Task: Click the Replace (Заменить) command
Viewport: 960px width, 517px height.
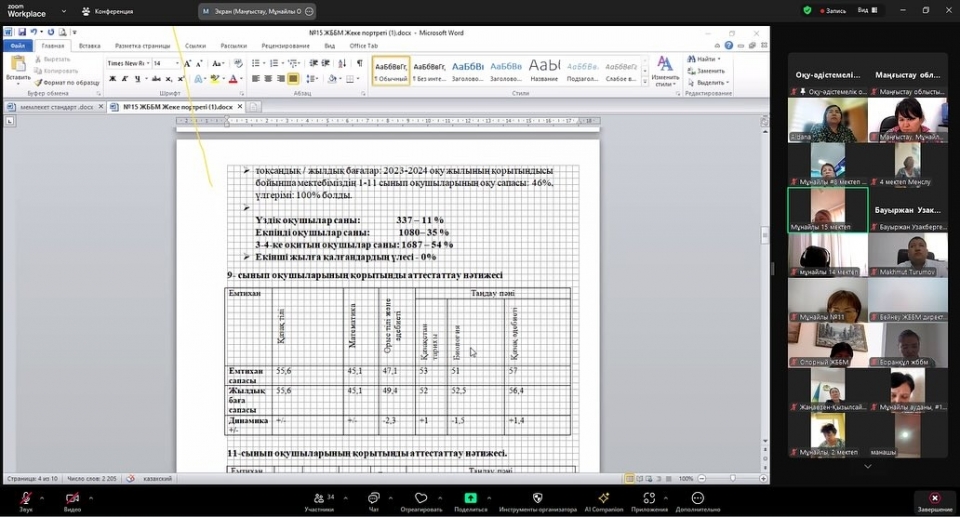Action: tap(705, 70)
